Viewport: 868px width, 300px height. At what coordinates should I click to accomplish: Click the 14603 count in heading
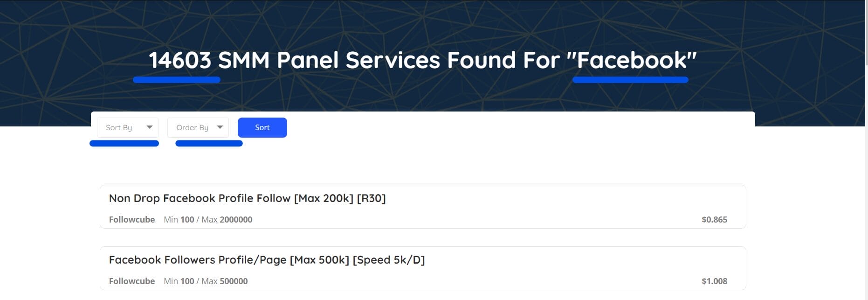(180, 60)
